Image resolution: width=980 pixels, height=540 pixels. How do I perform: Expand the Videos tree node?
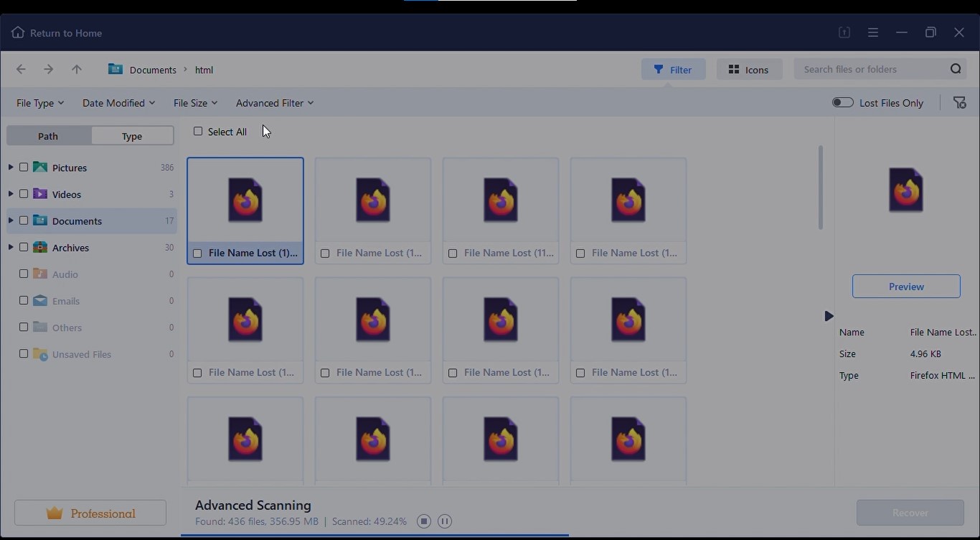tap(10, 194)
